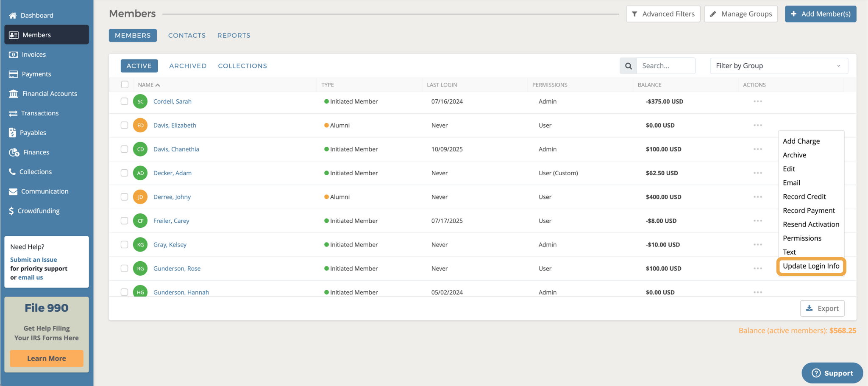Expand the Filter by Group dropdown

779,66
